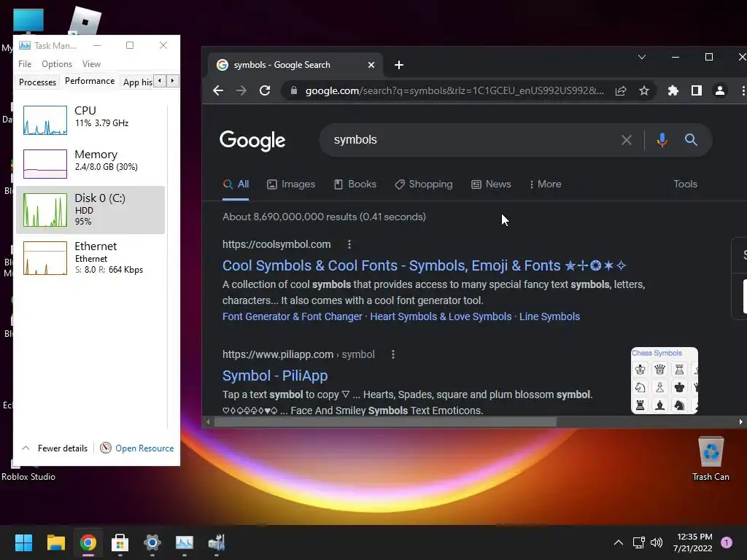747x560 pixels.
Task: Open the Tools search options
Action: click(x=685, y=184)
